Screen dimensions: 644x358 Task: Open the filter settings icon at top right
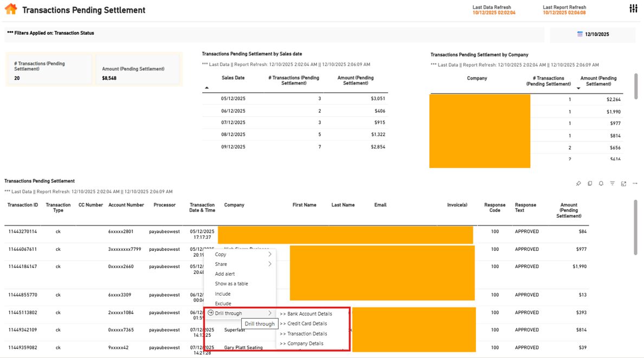(x=633, y=9)
